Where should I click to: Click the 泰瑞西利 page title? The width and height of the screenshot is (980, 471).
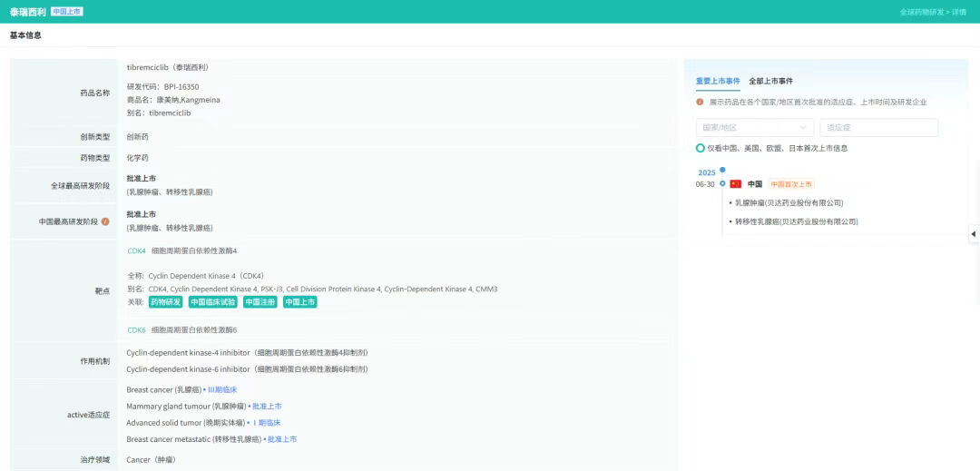coord(27,12)
